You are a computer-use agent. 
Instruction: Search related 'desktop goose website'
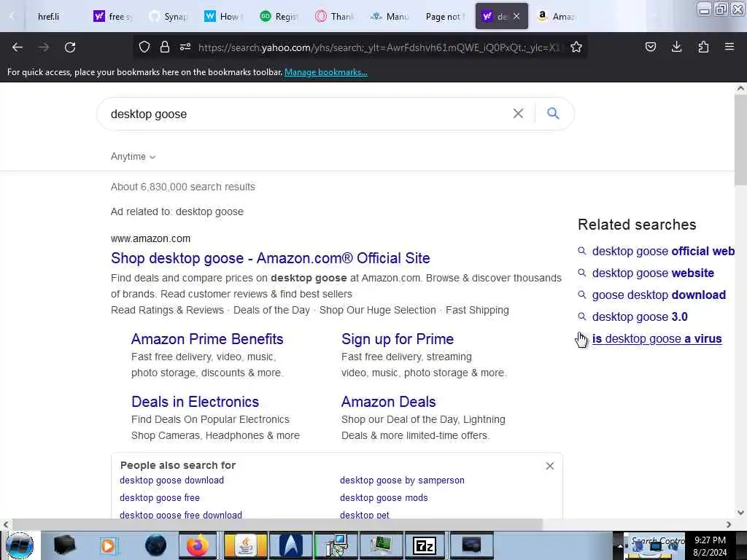(653, 273)
